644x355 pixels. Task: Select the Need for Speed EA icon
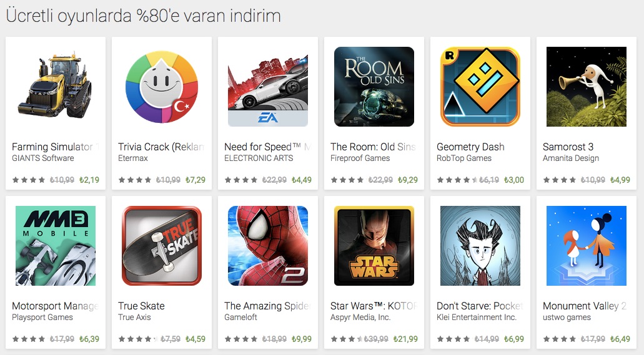[268, 87]
